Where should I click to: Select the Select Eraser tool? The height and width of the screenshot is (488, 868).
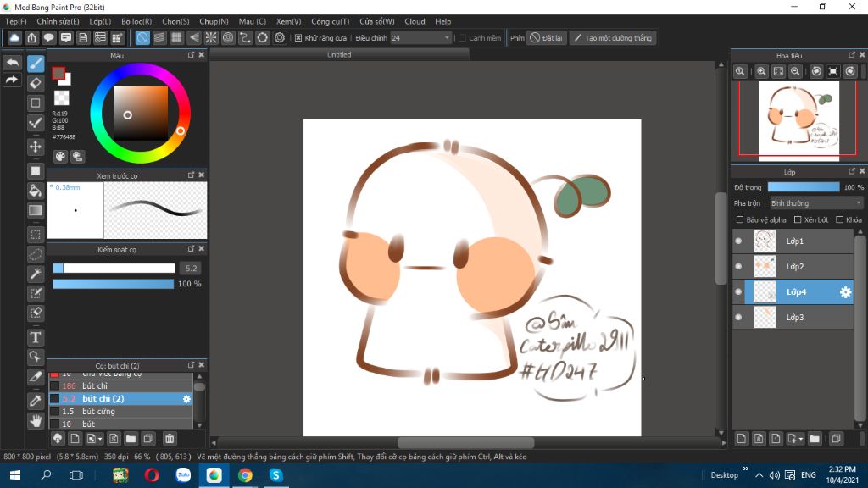point(36,313)
